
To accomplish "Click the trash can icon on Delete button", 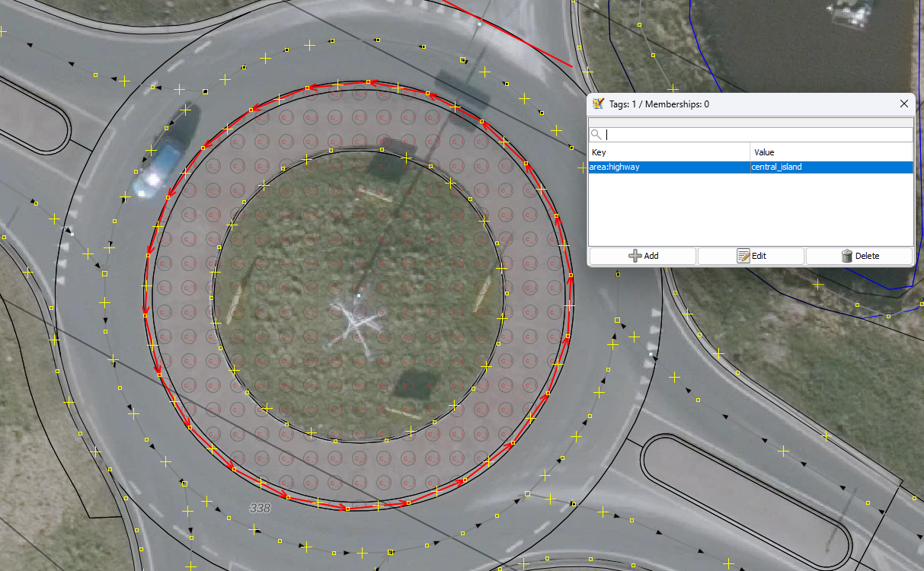I will pyautogui.click(x=846, y=256).
